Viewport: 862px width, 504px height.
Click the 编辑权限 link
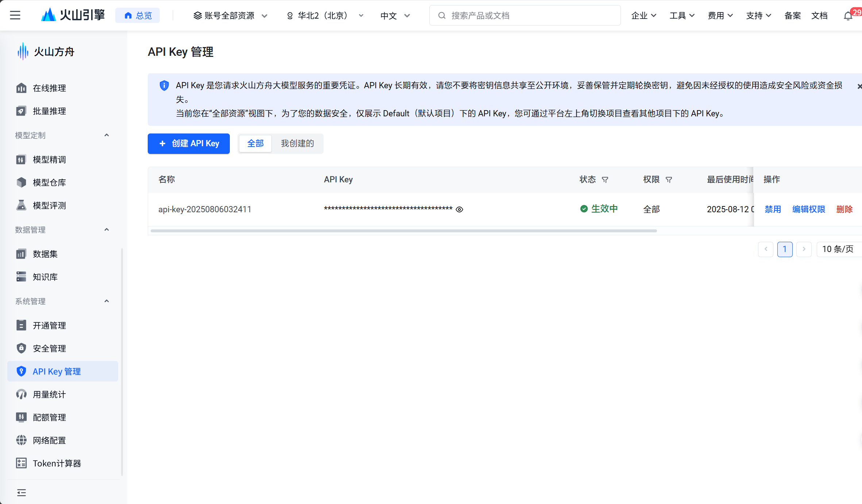(x=808, y=209)
